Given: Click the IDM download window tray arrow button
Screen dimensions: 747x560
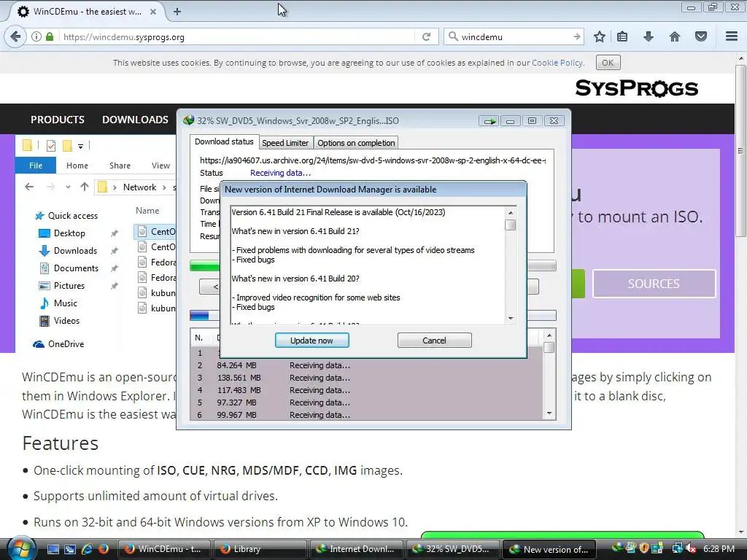Looking at the screenshot, I should pyautogui.click(x=489, y=121).
